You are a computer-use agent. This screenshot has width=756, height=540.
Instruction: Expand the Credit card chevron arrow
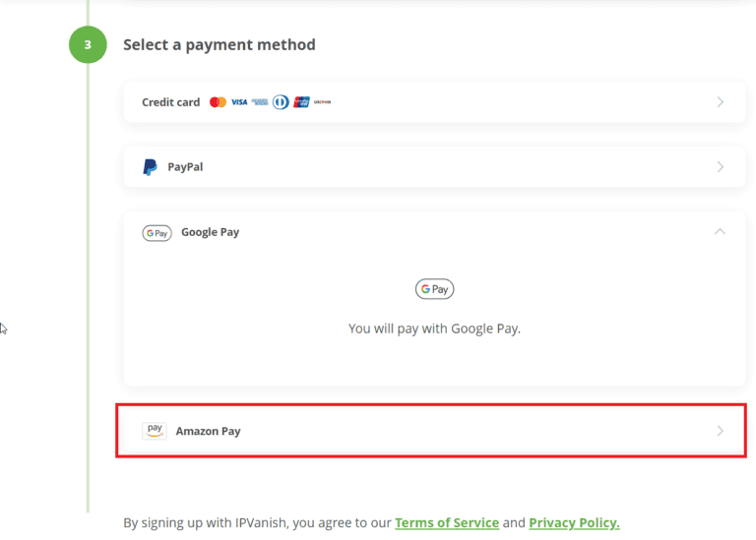[720, 102]
